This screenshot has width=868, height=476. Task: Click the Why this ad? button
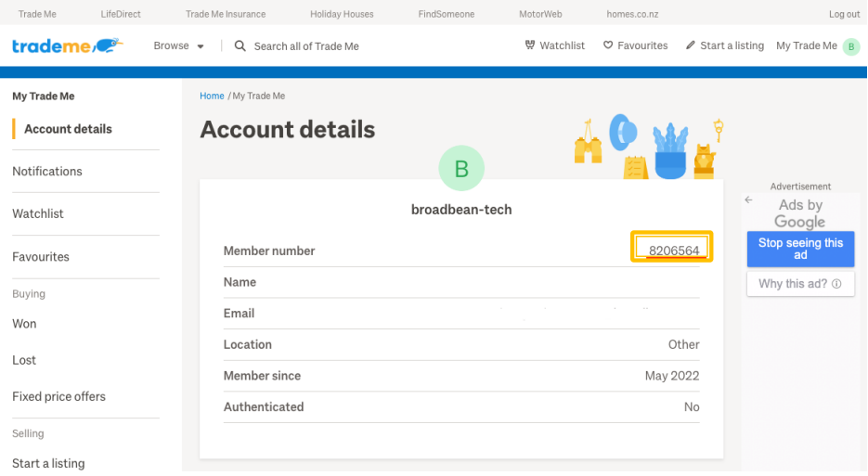800,284
